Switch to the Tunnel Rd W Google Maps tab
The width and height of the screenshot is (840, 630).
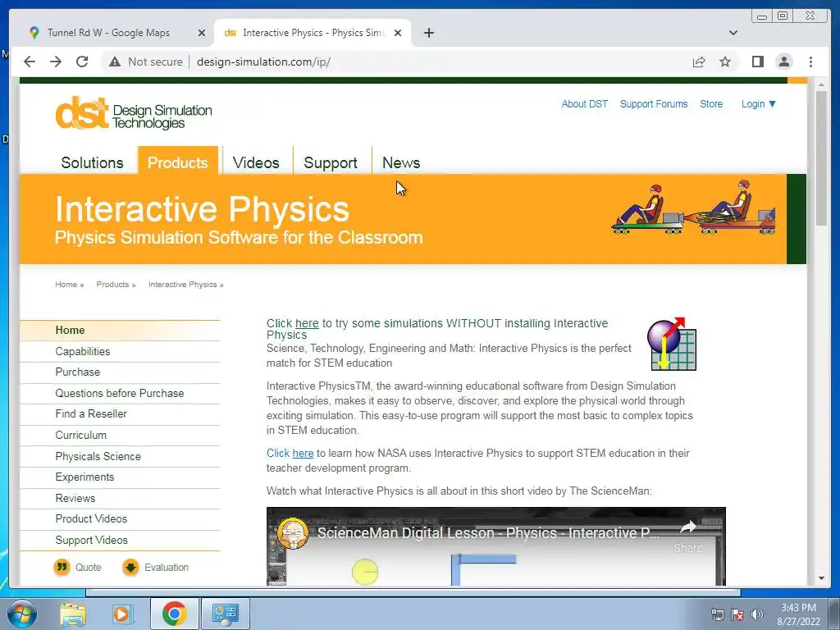point(108,33)
